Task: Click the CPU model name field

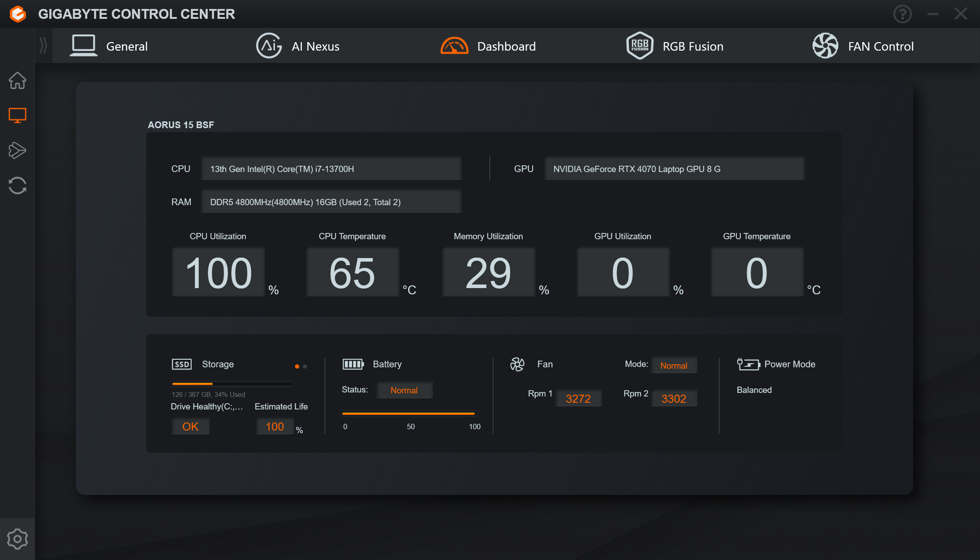Action: [x=331, y=169]
